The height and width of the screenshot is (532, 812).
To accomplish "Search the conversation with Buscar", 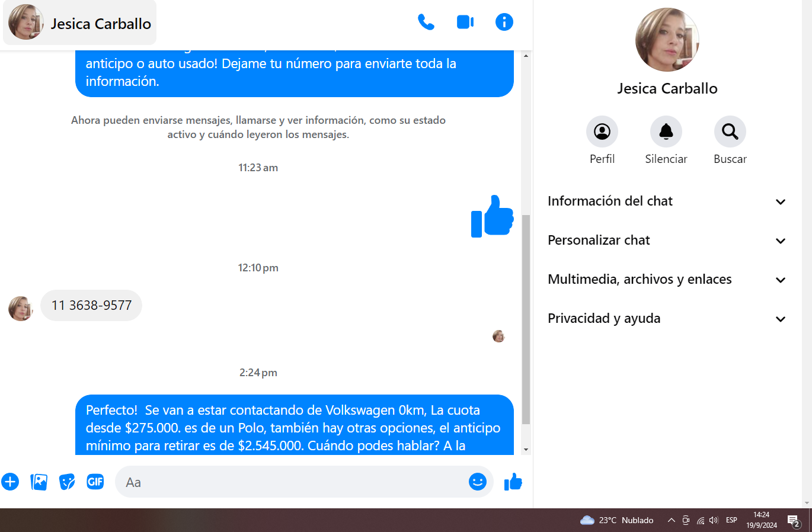I will [730, 132].
